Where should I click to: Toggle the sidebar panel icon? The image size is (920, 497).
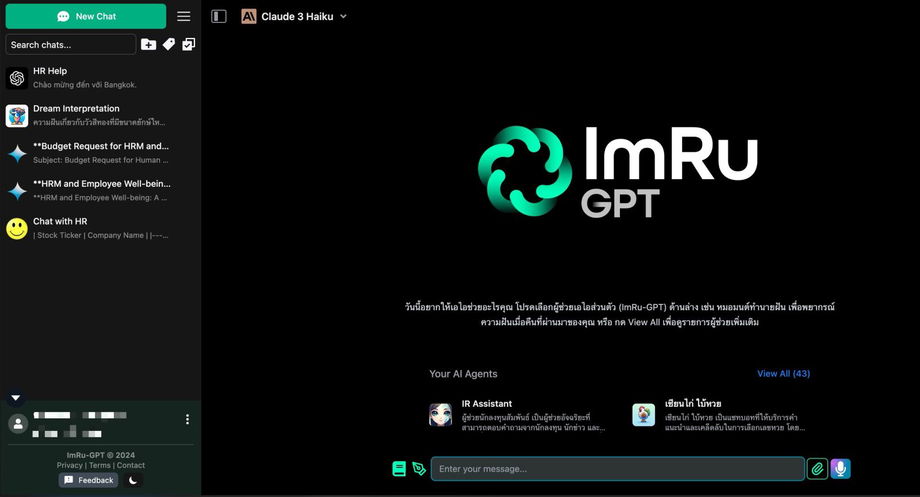tap(219, 16)
